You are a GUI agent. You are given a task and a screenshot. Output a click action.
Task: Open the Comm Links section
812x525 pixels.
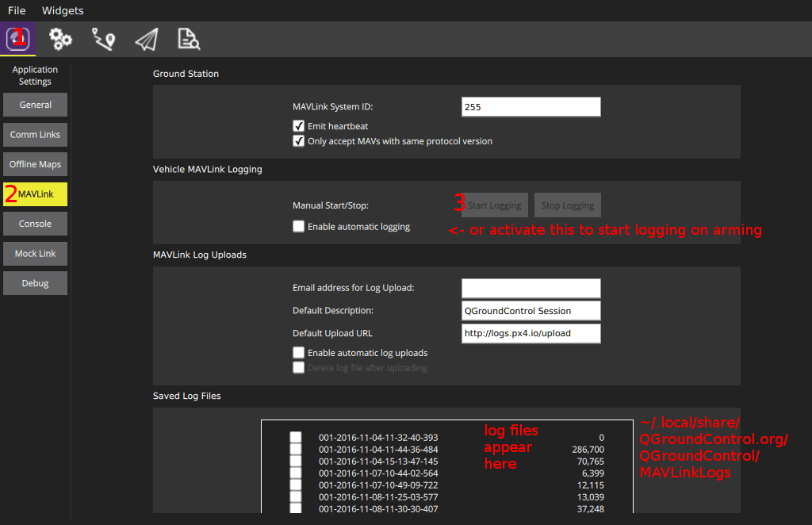coord(35,134)
